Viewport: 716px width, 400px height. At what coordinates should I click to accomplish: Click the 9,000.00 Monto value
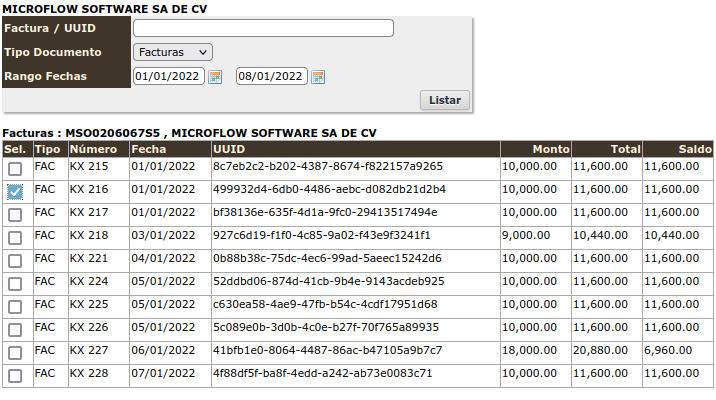click(526, 235)
